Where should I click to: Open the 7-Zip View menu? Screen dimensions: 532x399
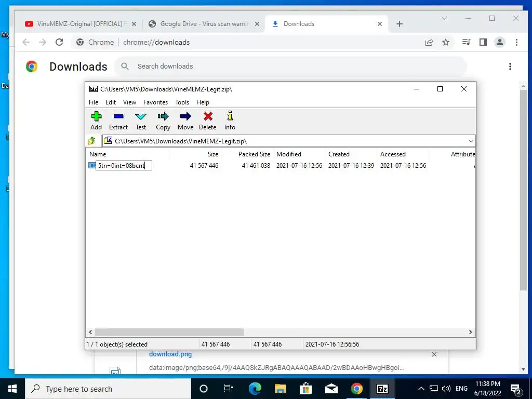129,102
